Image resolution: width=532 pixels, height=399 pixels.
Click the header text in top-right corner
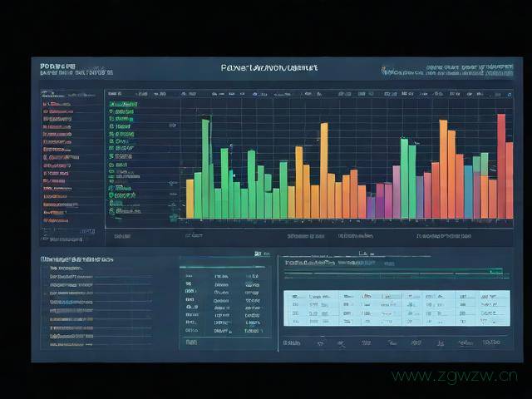[x=469, y=67]
